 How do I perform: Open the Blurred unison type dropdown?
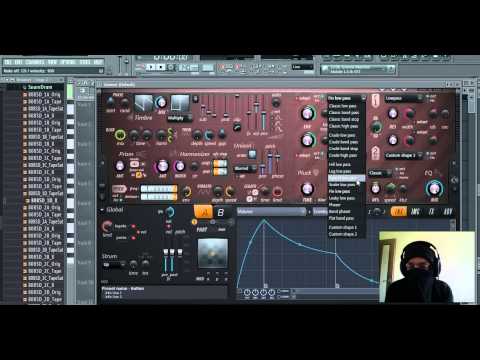244,169
